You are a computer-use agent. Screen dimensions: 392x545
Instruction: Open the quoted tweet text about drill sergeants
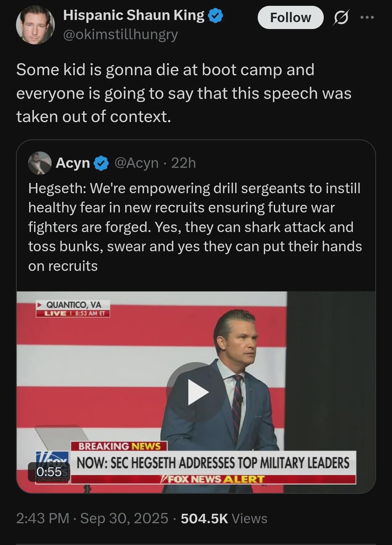click(195, 227)
